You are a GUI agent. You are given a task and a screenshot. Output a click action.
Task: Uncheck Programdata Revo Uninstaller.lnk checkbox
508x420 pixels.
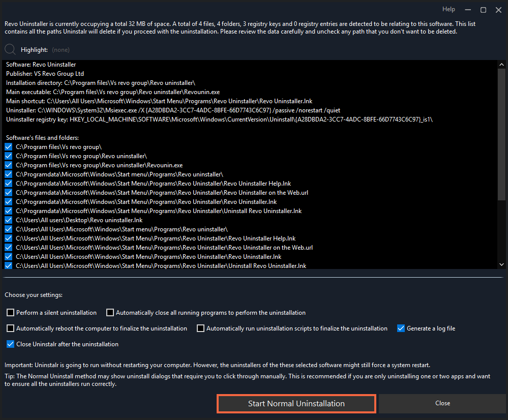click(9, 201)
